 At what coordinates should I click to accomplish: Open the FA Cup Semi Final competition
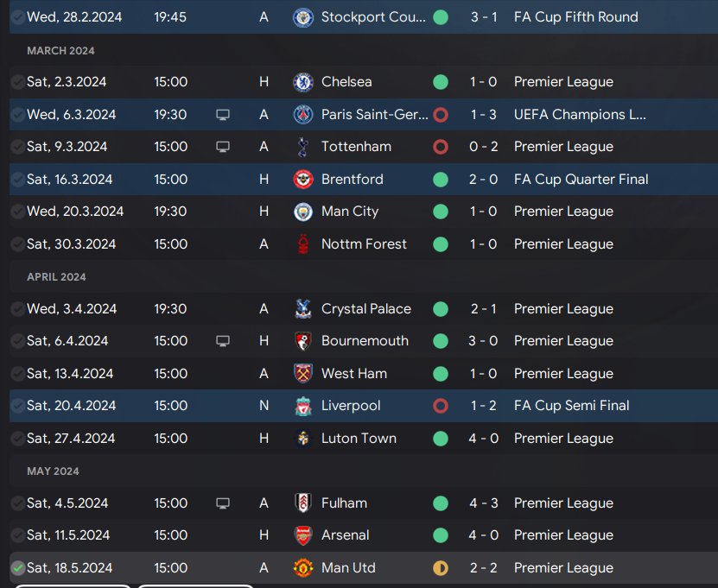[571, 406]
